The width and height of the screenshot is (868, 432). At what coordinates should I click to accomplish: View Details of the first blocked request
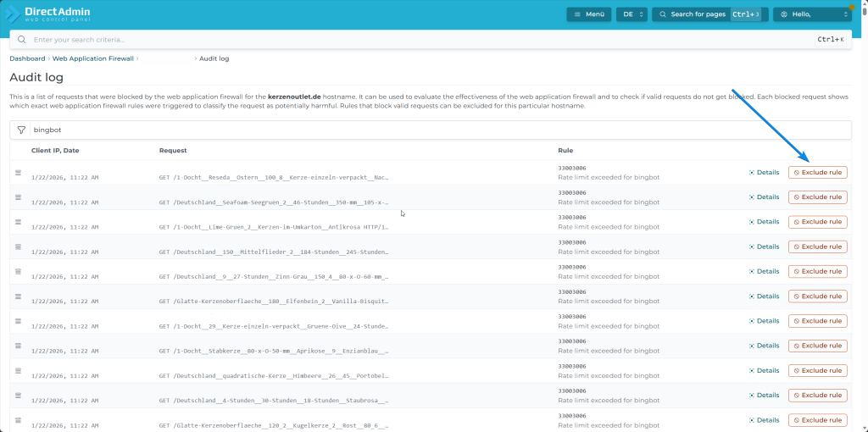pos(764,173)
